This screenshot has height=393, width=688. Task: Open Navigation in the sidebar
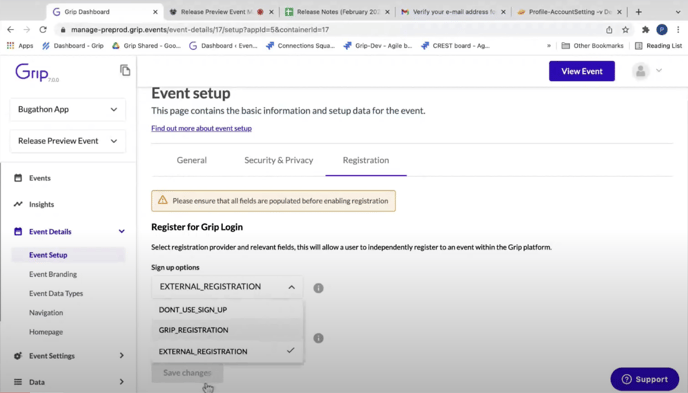click(x=46, y=313)
